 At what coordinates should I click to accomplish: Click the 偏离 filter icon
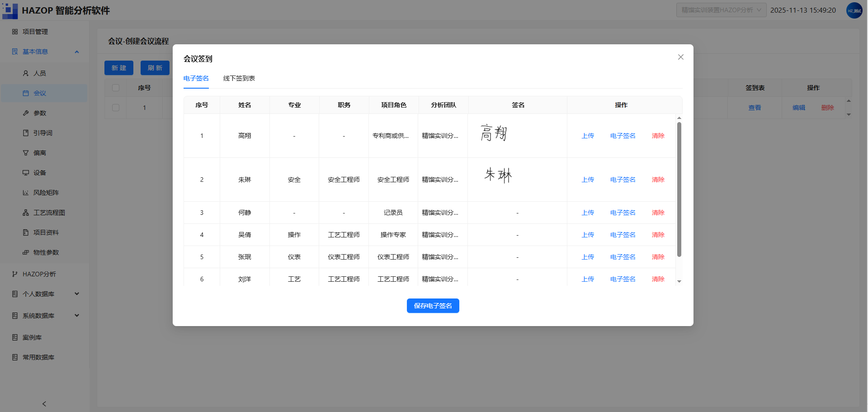pos(26,153)
